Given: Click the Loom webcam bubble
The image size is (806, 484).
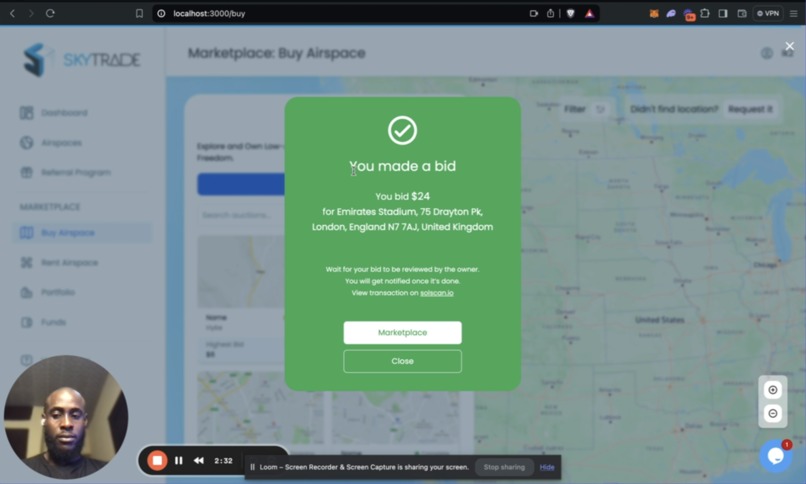Looking at the screenshot, I should coord(66,417).
